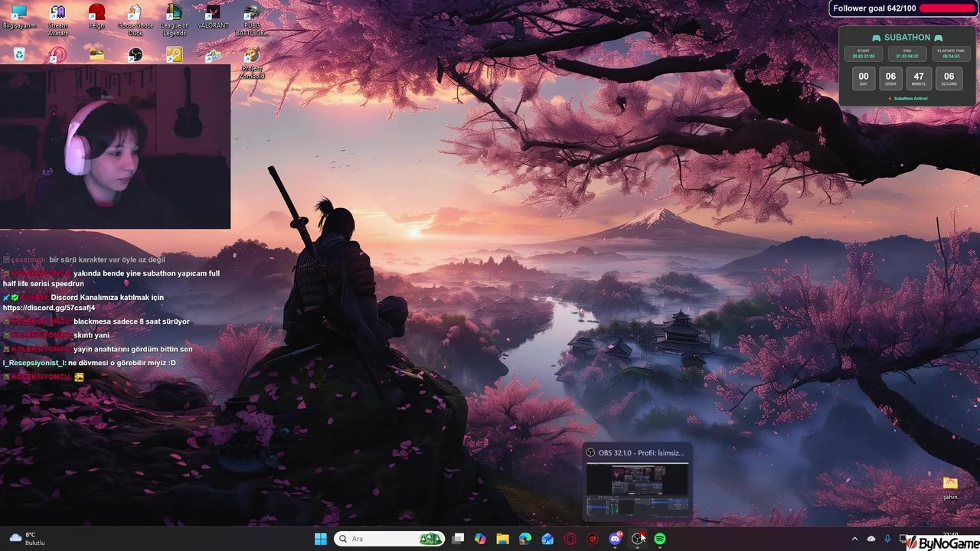Open File Explorer from the taskbar
This screenshot has height=551, width=980.
pyautogui.click(x=502, y=539)
